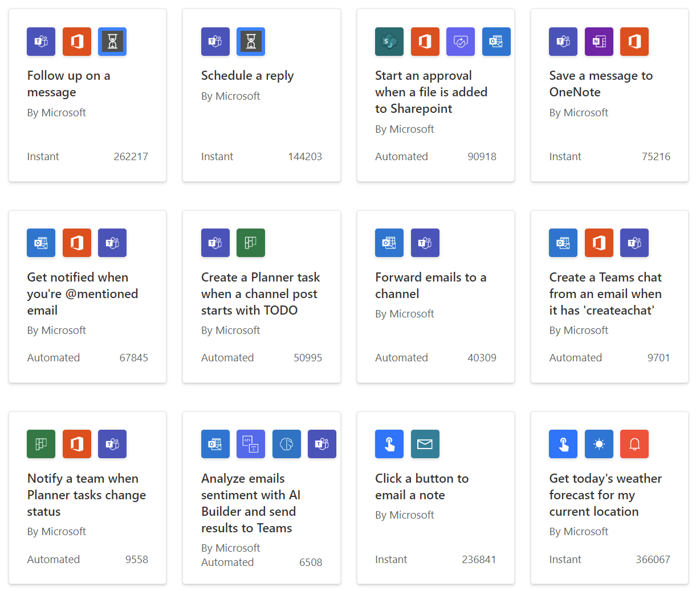The width and height of the screenshot is (700, 591).
Task: Click usage count 9558
Action: [137, 560]
